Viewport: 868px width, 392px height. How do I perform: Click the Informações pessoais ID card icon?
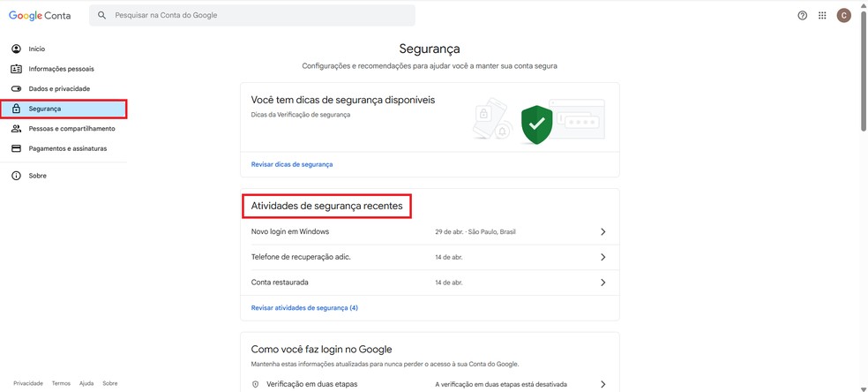click(x=16, y=69)
